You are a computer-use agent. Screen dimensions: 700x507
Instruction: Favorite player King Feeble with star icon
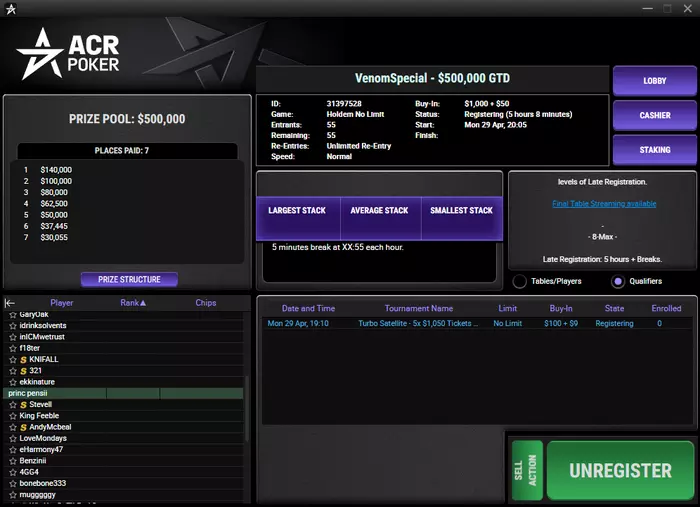(x=13, y=416)
